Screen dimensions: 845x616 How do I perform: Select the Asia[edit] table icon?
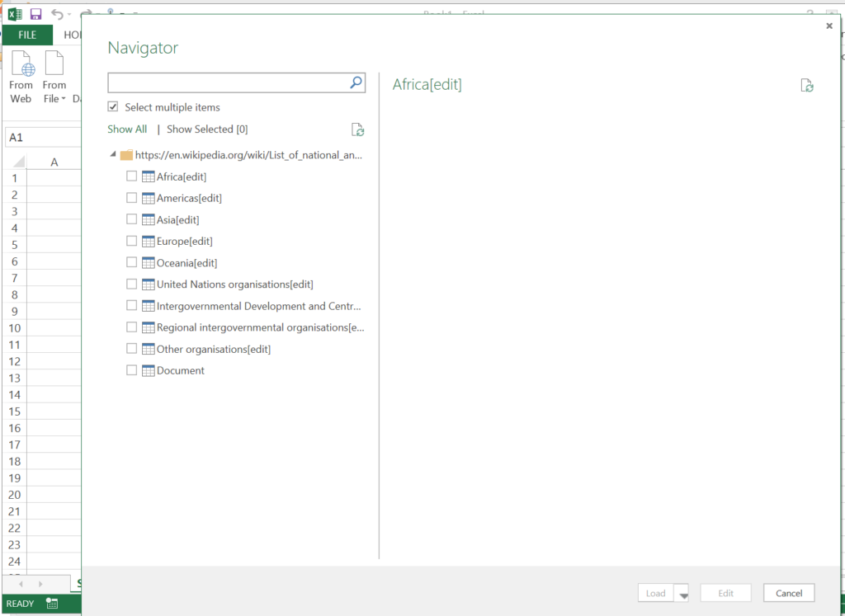[149, 219]
